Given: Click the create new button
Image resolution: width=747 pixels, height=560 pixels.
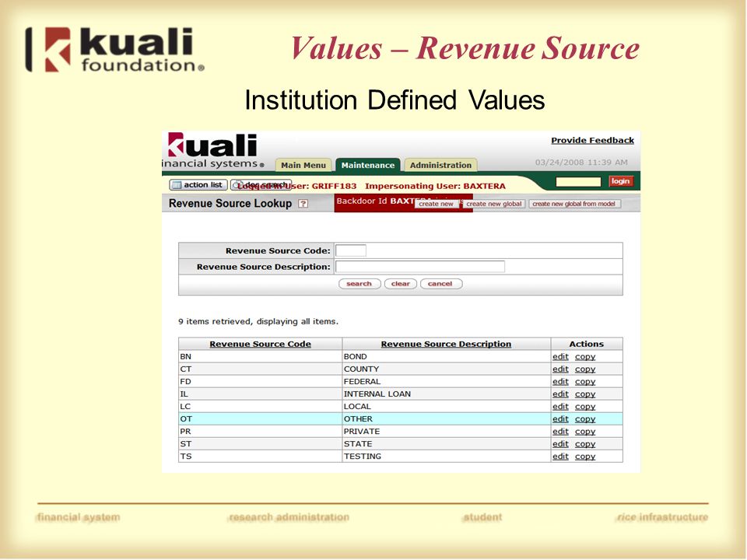Looking at the screenshot, I should coord(437,204).
